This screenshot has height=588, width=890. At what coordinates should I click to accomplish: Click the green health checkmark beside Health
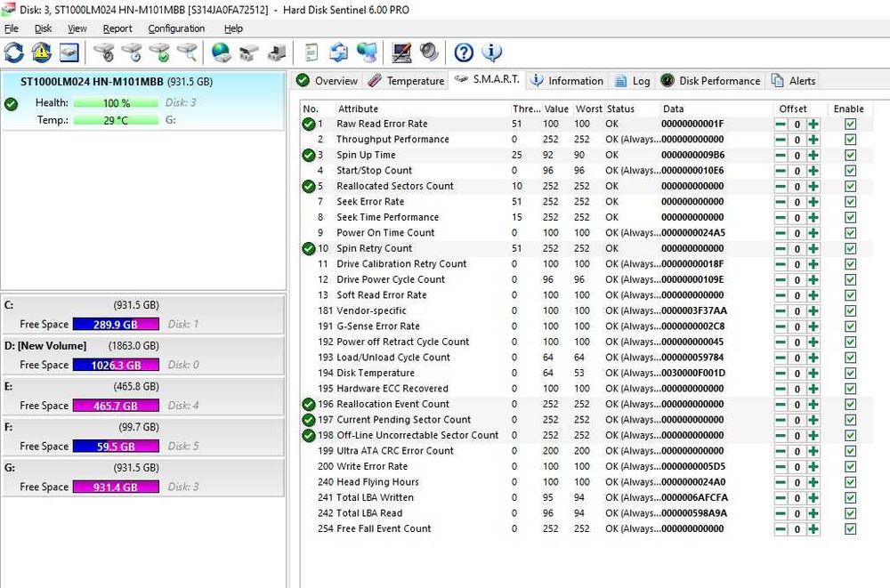point(11,104)
